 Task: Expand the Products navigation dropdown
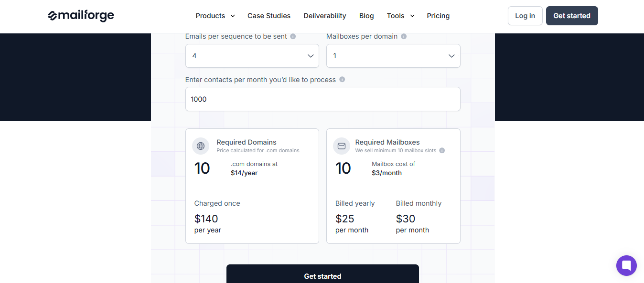pos(215,16)
